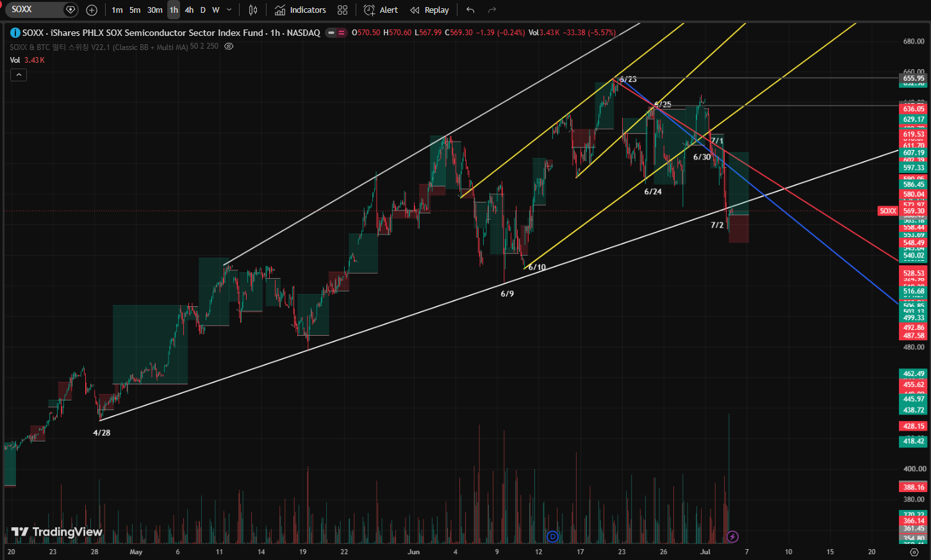Screen dimensions: 931x560
Task: Click the 4/28 chart annotation label
Action: tap(102, 432)
